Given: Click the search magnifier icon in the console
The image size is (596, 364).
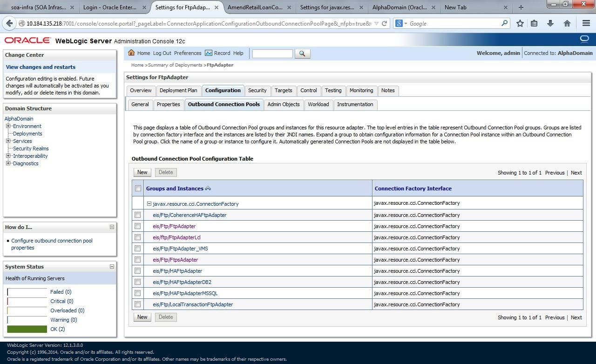Looking at the screenshot, I should [302, 53].
